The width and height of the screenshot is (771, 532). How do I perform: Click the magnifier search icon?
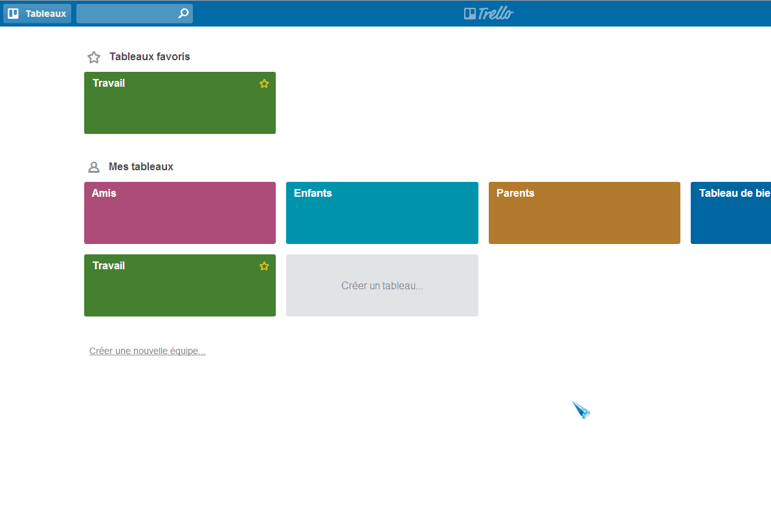[183, 14]
